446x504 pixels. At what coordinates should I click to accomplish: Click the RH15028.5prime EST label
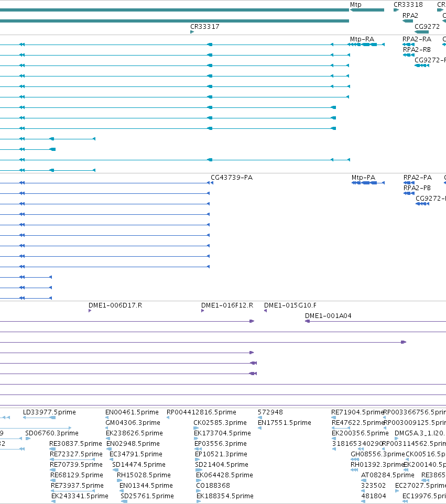pyautogui.click(x=144, y=475)
